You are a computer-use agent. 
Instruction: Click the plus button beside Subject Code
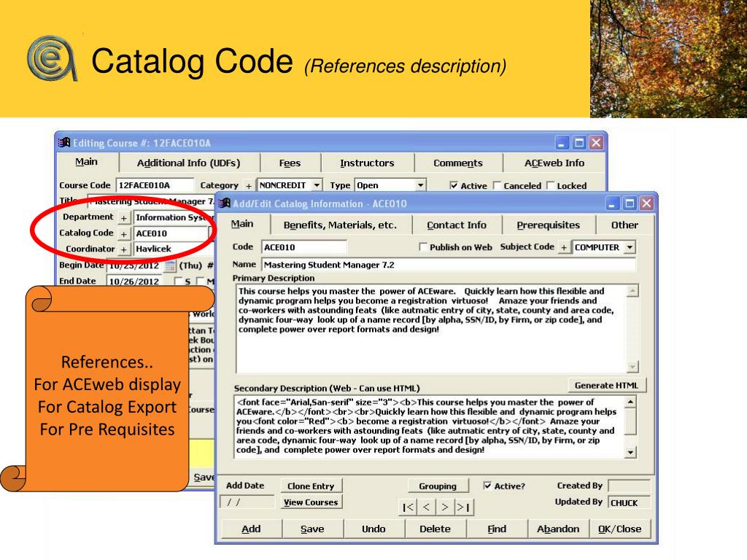tap(564, 248)
